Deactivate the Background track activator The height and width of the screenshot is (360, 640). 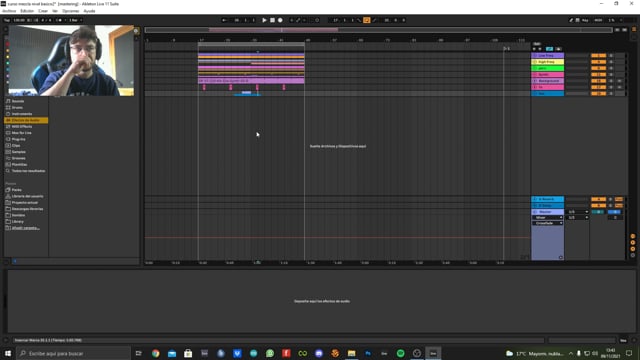[598, 81]
